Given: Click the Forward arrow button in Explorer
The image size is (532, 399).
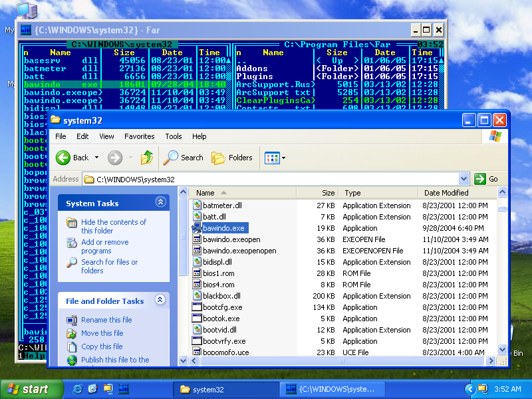Looking at the screenshot, I should coord(115,158).
